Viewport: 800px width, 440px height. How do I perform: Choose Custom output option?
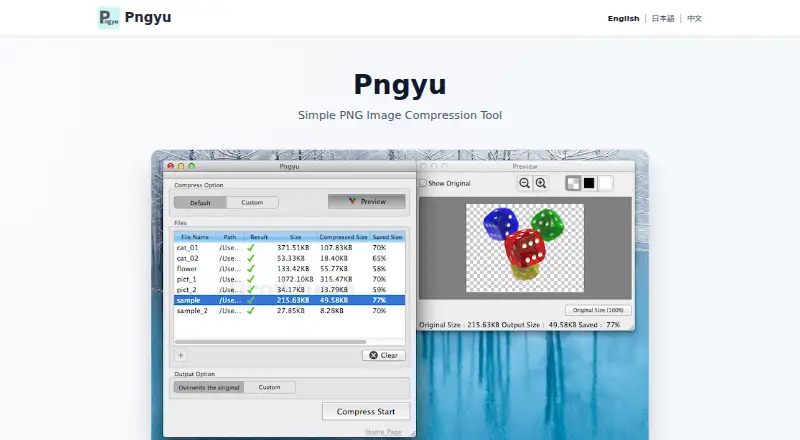pos(269,387)
